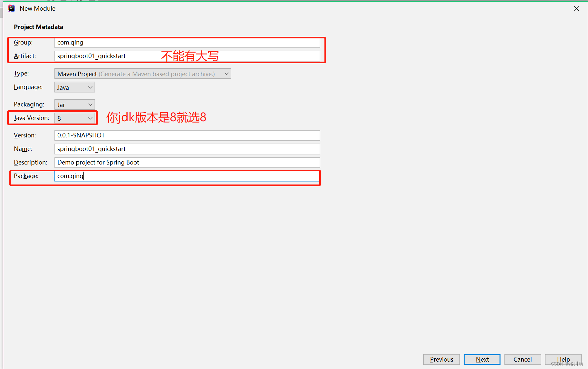Click the Java Version chevron arrow
The width and height of the screenshot is (588, 369).
tap(90, 118)
